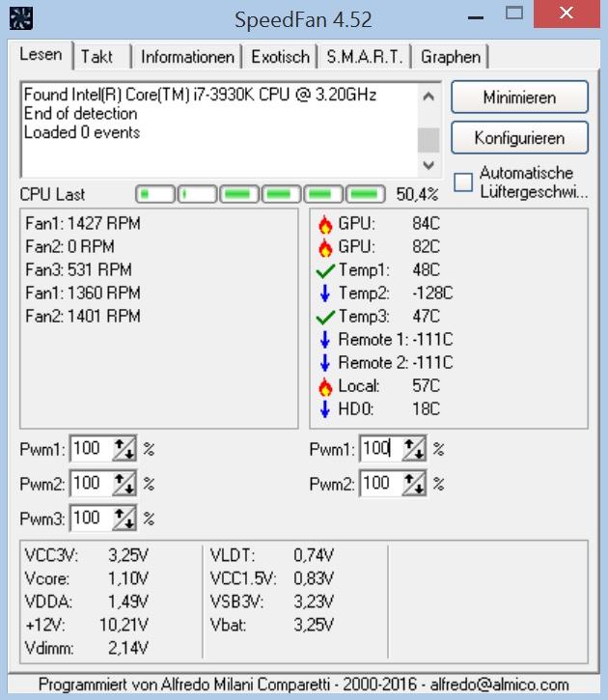Click the Pwm3 up/down spinner

[x=124, y=518]
